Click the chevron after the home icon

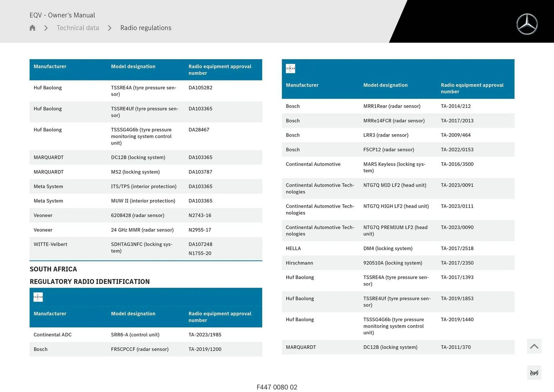click(46, 28)
